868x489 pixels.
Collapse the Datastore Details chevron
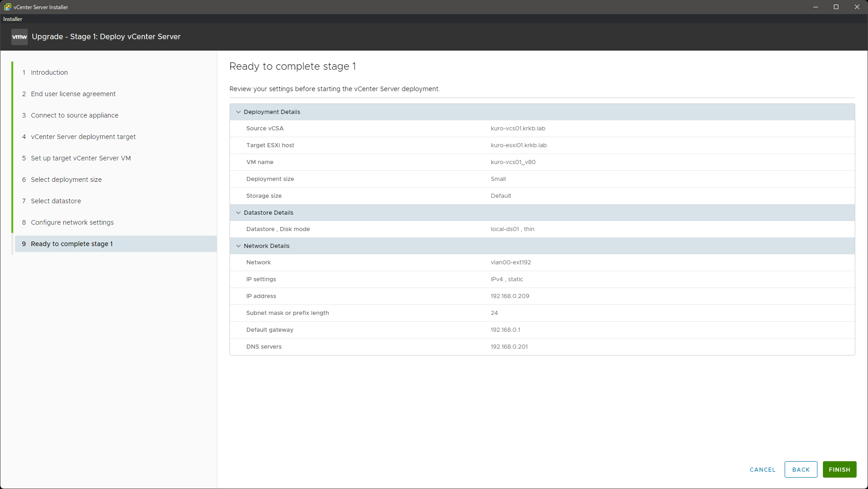click(238, 213)
